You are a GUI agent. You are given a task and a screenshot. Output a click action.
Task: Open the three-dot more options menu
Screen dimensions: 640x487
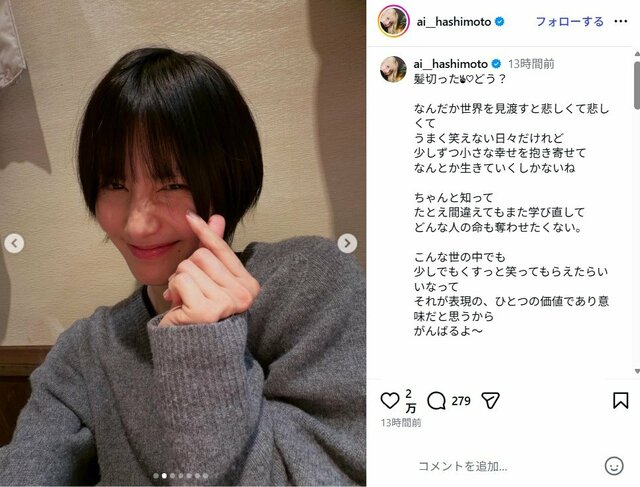click(x=621, y=21)
